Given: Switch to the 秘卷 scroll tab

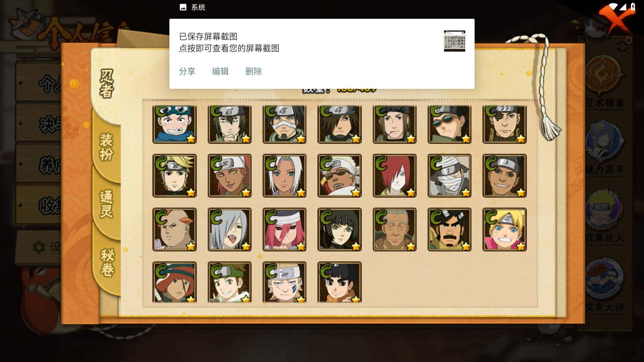Looking at the screenshot, I should pyautogui.click(x=107, y=262).
